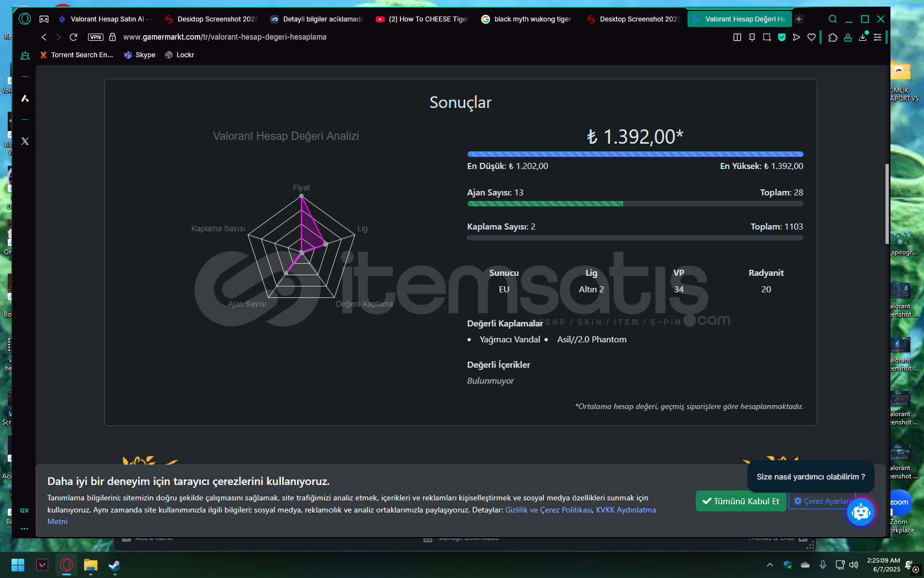The height and width of the screenshot is (578, 924).
Task: Open KVKK Aydınlatma Metni link
Action: 626,510
